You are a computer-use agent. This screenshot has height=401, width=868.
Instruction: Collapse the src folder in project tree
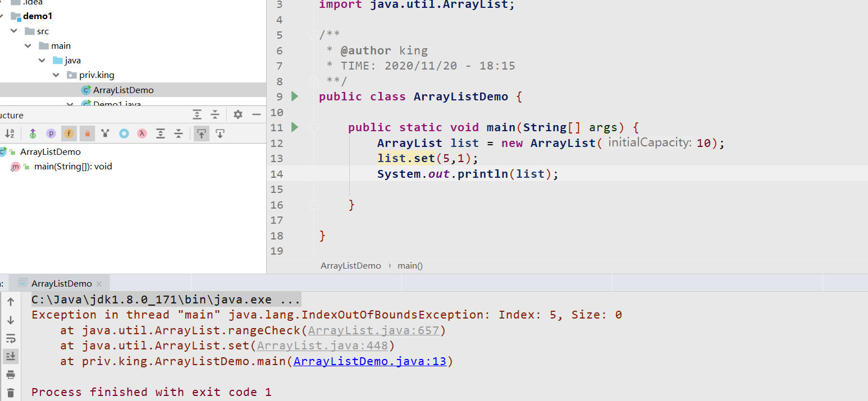tap(13, 31)
